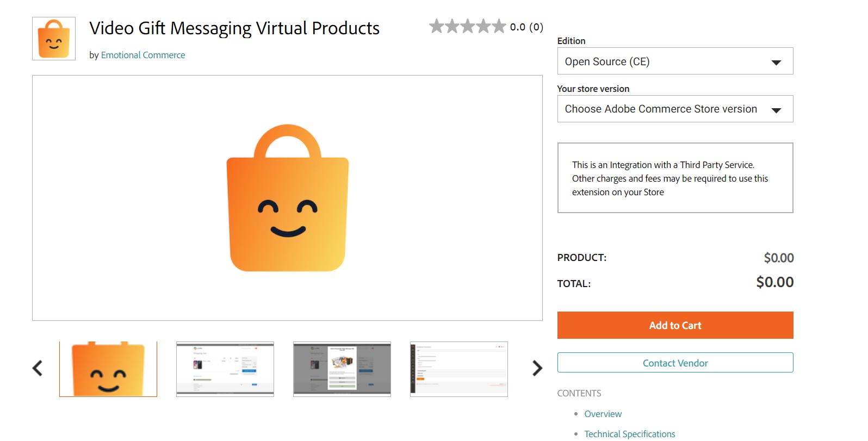The width and height of the screenshot is (868, 441).
Task: Click the Edition dropdown arrow
Action: 776,63
